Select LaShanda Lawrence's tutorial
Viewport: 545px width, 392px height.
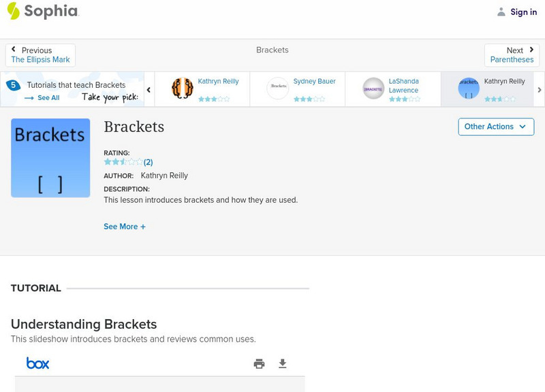point(392,89)
